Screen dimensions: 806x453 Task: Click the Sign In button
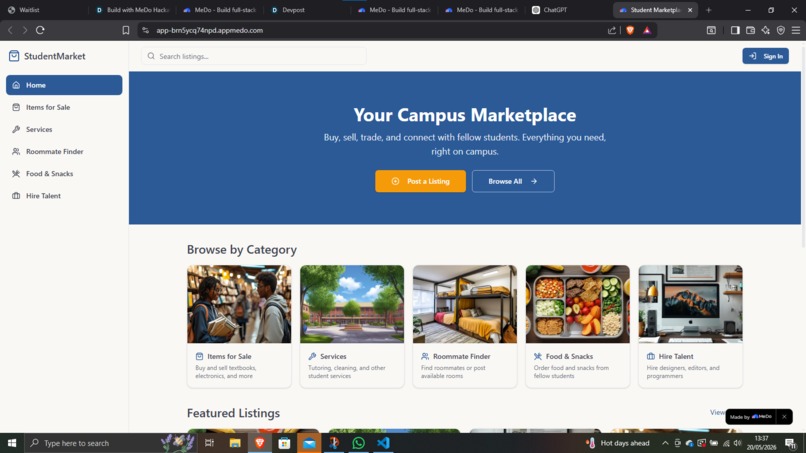coord(765,56)
